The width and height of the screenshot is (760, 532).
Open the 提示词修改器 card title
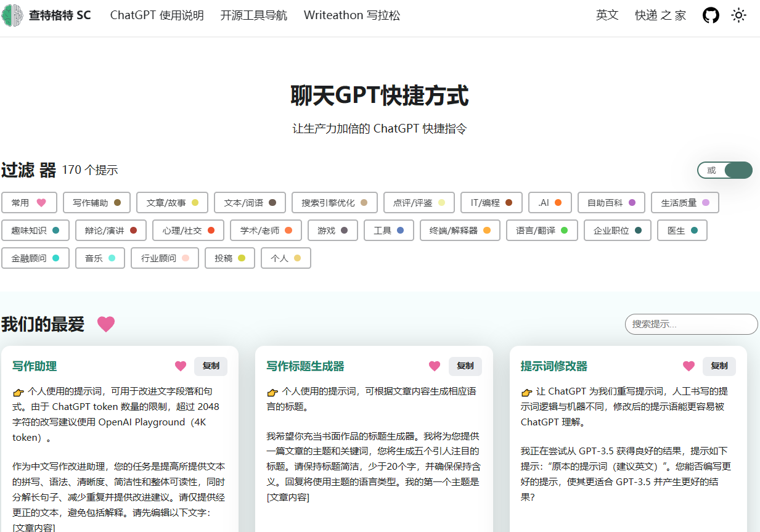(x=554, y=366)
